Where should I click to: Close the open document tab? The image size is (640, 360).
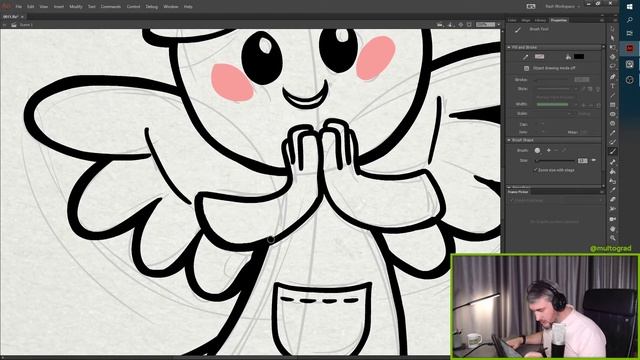[x=22, y=17]
